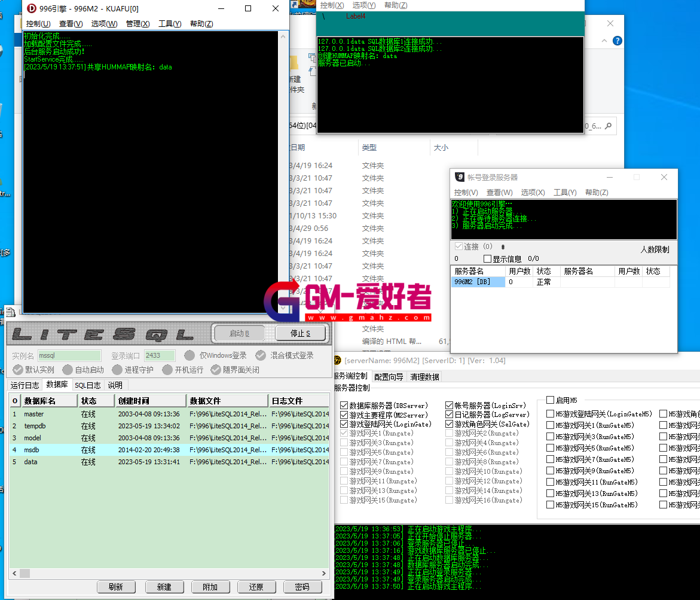Maximize the 996引擎 KUAFU window
700x600 pixels.
click(248, 8)
